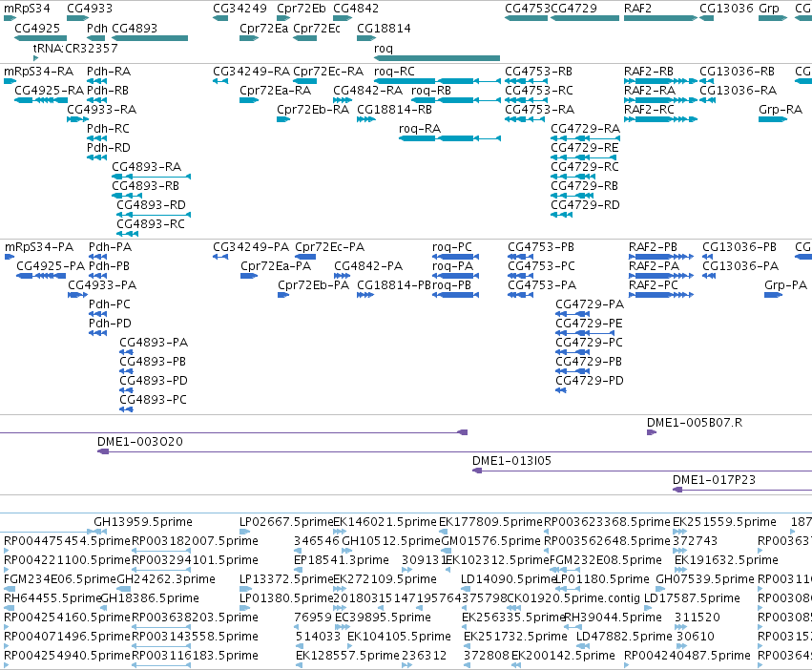Click the label CG34249
The image size is (812, 670).
point(239,9)
